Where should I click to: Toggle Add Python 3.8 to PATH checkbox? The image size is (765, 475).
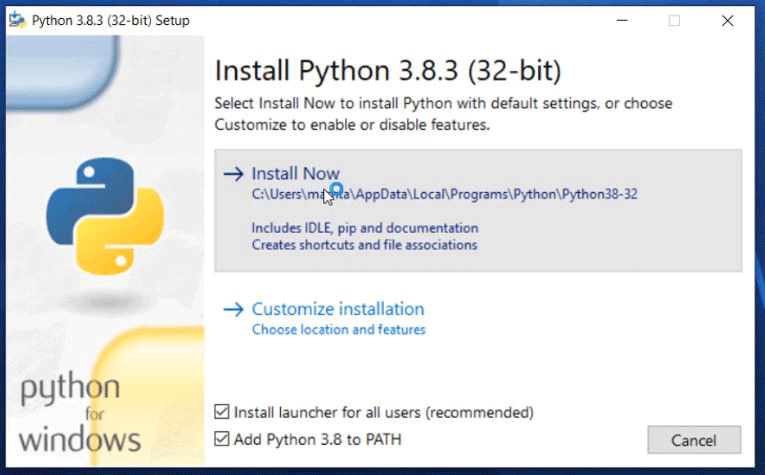point(221,439)
